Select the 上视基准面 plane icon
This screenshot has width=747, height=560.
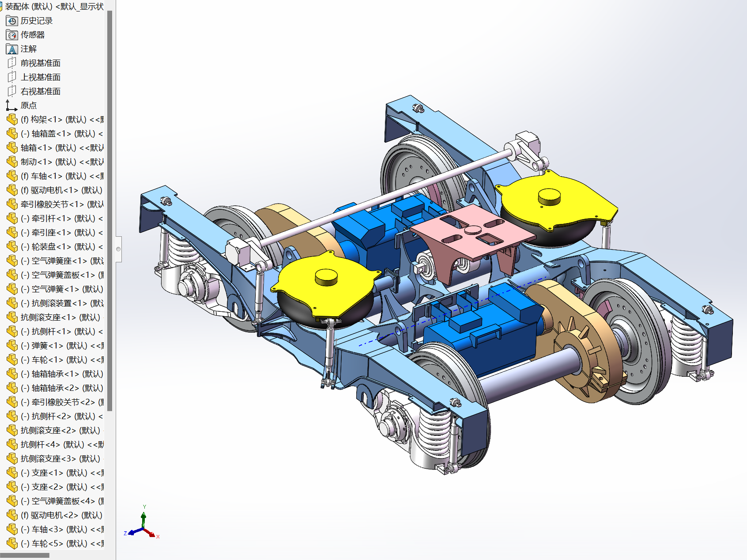(x=12, y=77)
